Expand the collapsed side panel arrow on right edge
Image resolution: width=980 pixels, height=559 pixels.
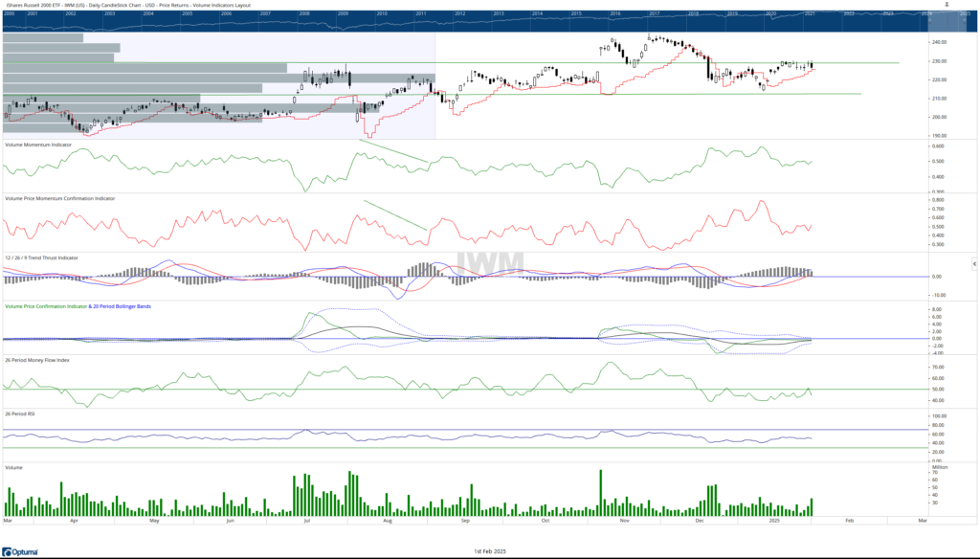(x=973, y=262)
